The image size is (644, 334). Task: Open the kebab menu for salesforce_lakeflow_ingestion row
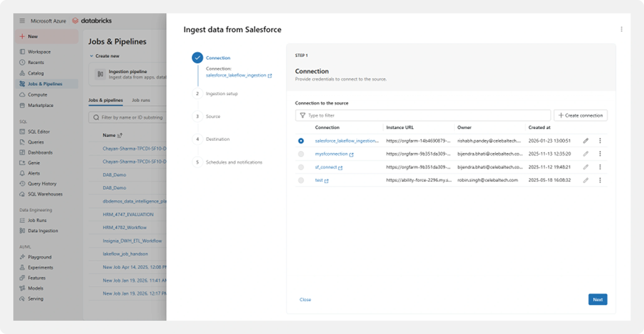600,141
